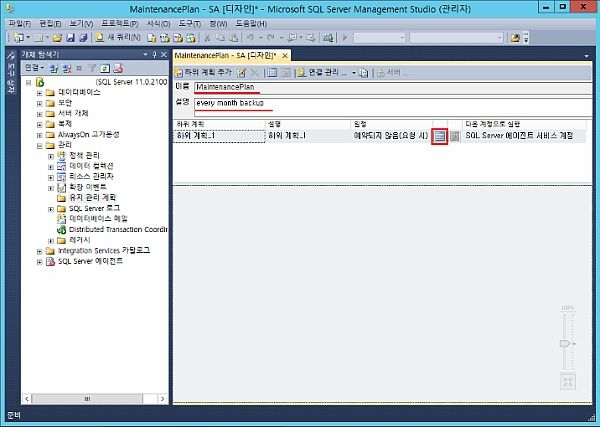This screenshot has height=427, width=600.
Task: Open the 연결 dropdown in Object Explorer
Action: point(34,68)
